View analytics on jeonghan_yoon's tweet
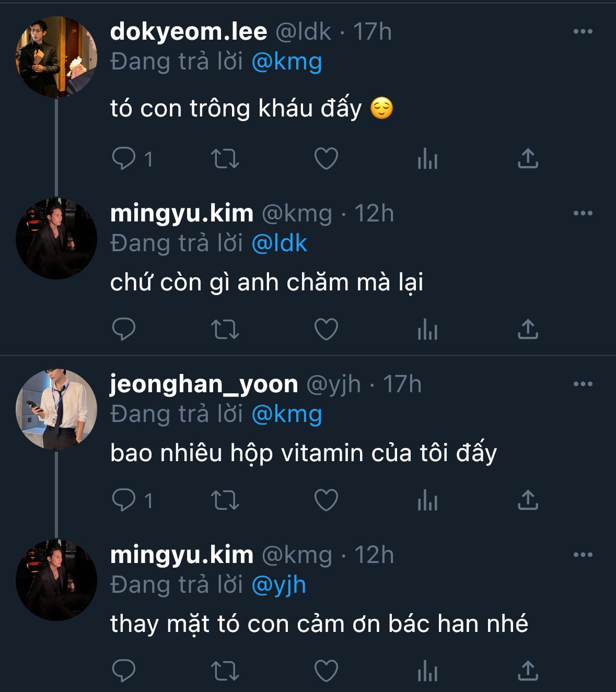Viewport: 616px width, 692px height. tap(427, 500)
